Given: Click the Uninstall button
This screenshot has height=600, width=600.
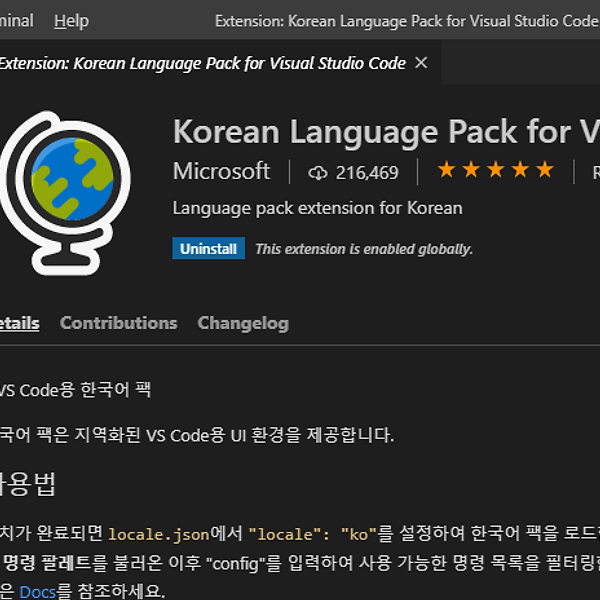Looking at the screenshot, I should [x=209, y=248].
